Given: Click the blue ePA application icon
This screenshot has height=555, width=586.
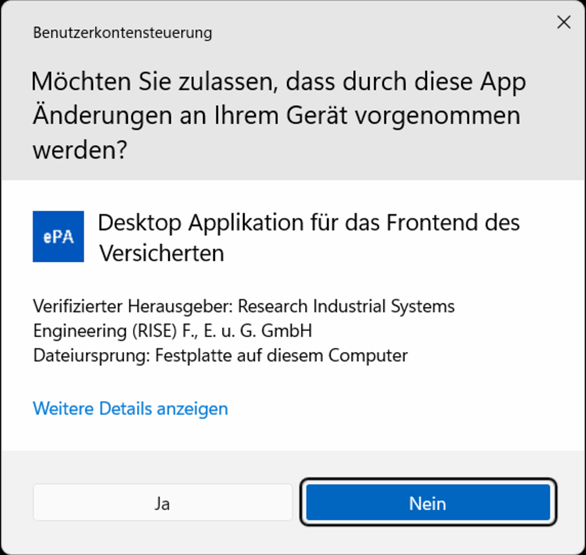Looking at the screenshot, I should point(58,237).
